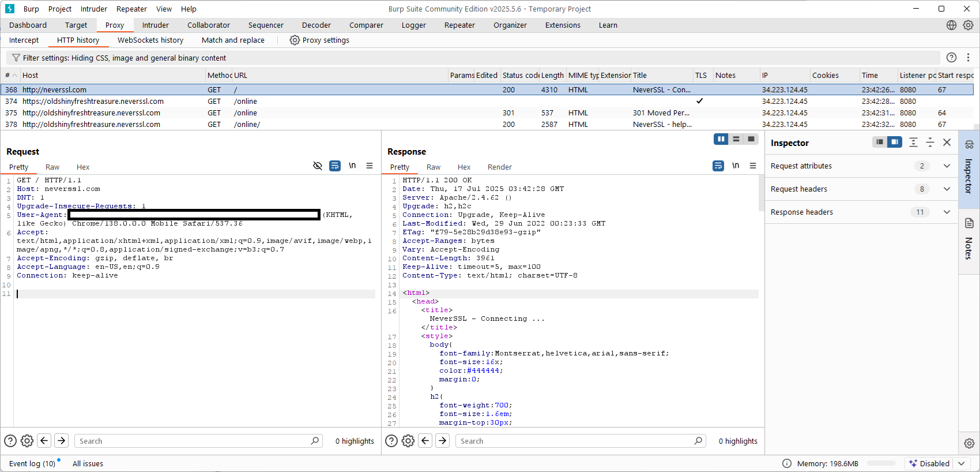The height and width of the screenshot is (472, 980).
Task: Click the Response vertical scrollbar
Action: (762, 193)
